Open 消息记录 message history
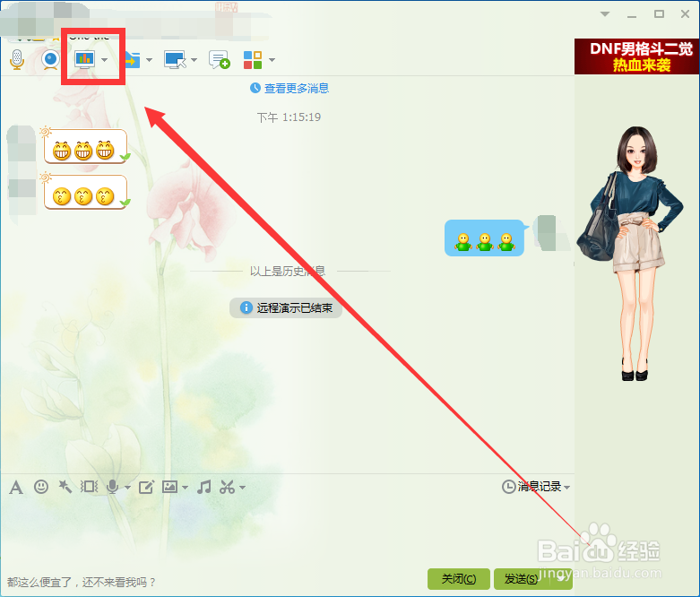The image size is (700, 597). 531,486
